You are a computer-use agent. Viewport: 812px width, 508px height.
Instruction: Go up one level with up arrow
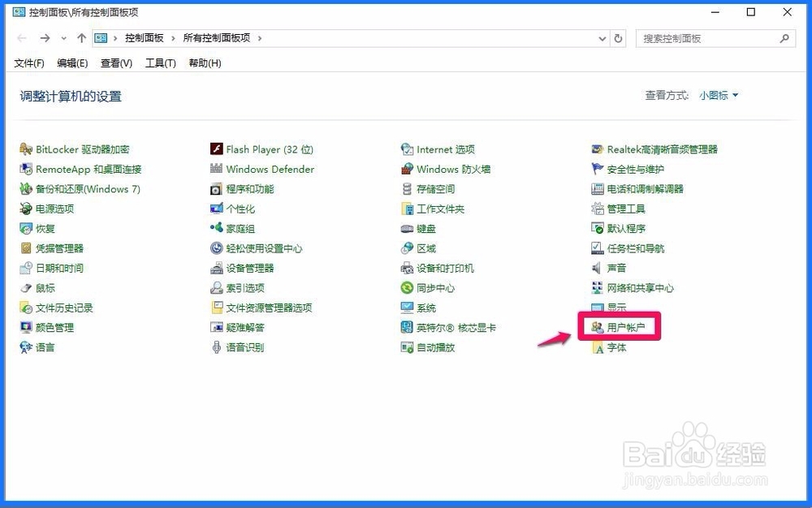(x=81, y=38)
